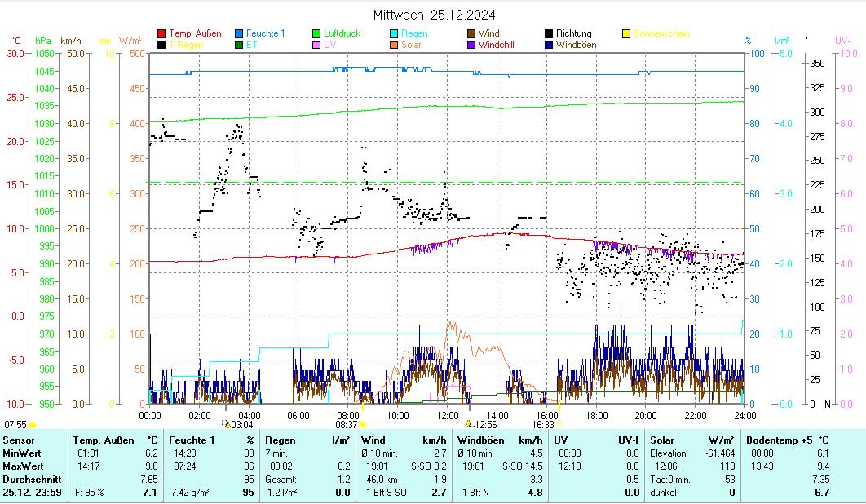Click the yellow Sonnenschein legend swatch
This screenshot has height=504, width=866.
click(625, 33)
